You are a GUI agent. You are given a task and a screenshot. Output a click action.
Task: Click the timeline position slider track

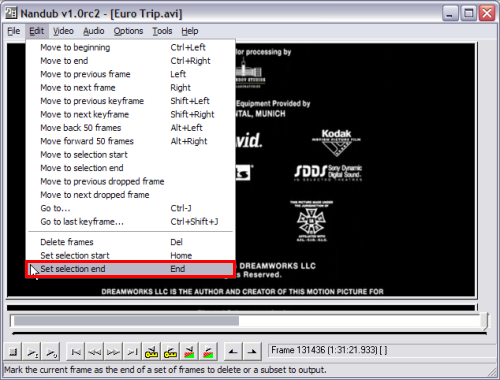pyautogui.click(x=245, y=321)
